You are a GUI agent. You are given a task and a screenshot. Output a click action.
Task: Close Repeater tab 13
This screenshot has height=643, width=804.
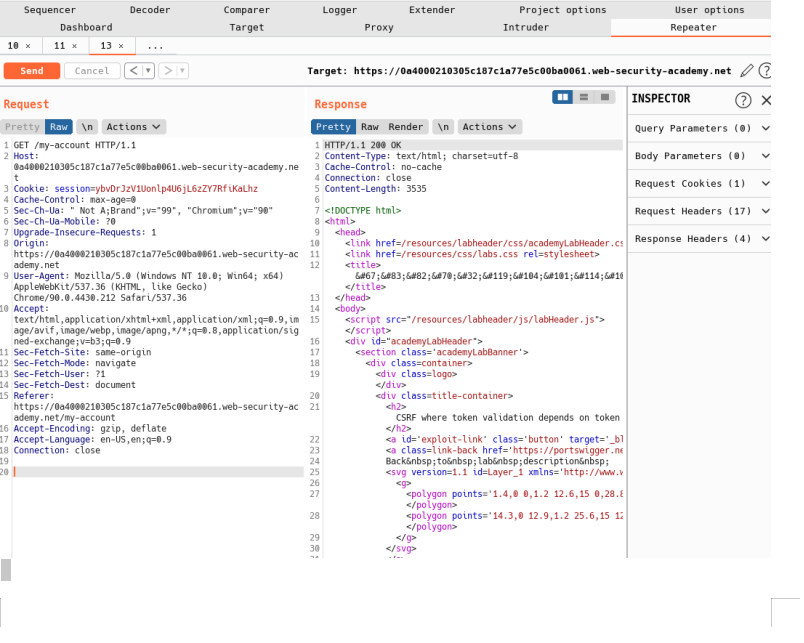pyautogui.click(x=121, y=46)
